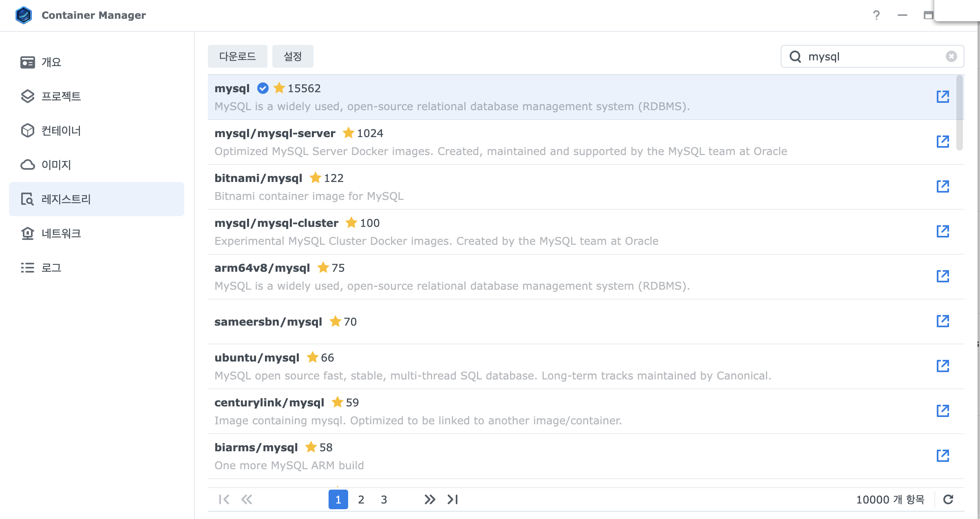
Task: Open external link for ubuntu/mysql
Action: click(942, 366)
